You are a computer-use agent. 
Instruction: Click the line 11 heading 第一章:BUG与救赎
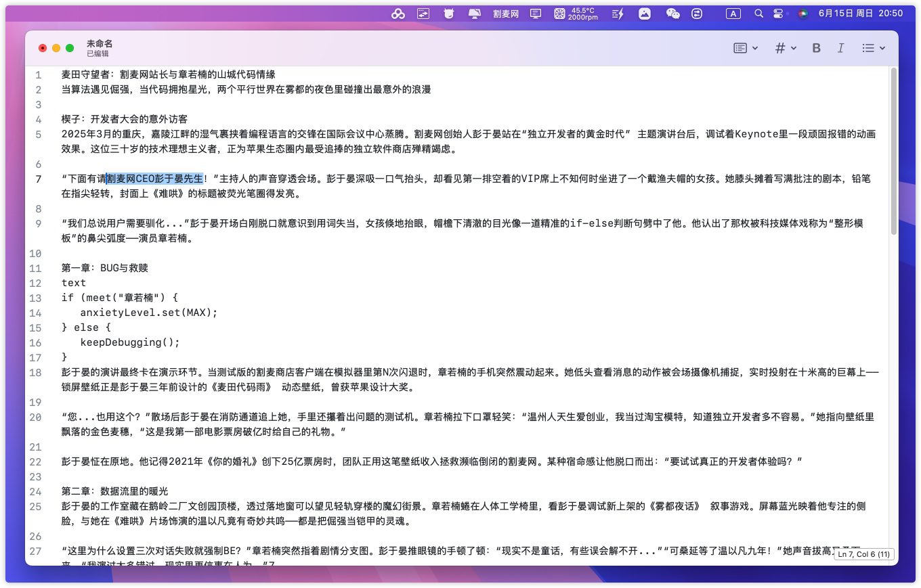105,268
